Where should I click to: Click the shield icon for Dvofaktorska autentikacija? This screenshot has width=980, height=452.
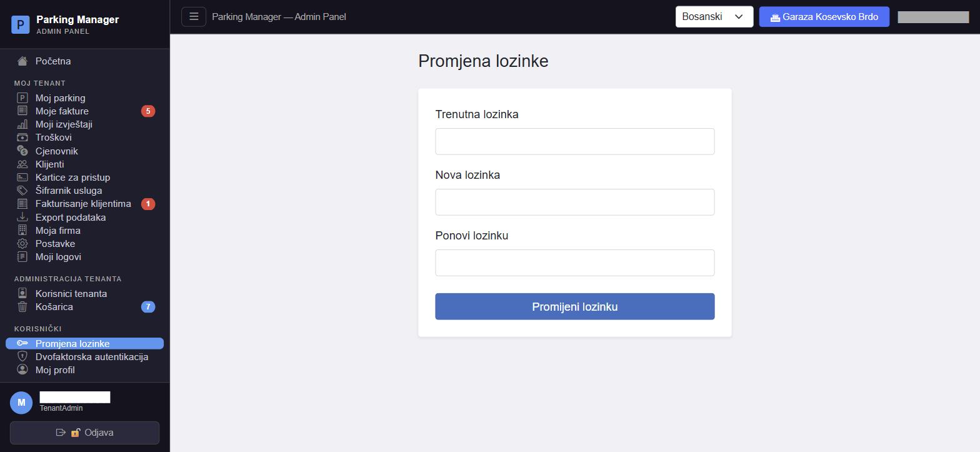pos(22,356)
